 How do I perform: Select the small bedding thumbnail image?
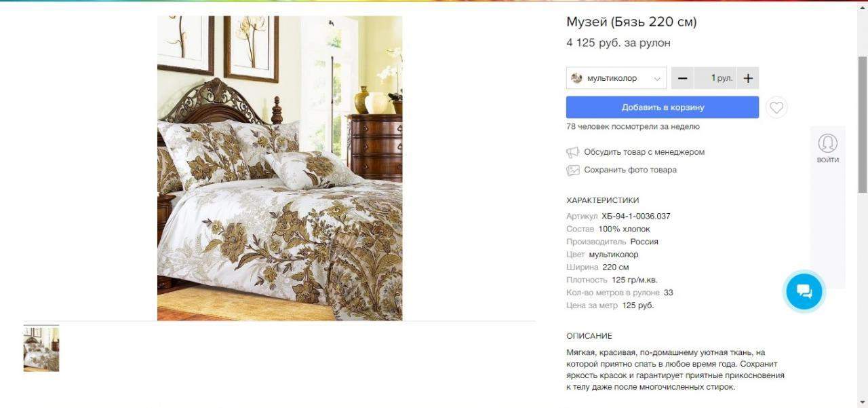tap(41, 349)
